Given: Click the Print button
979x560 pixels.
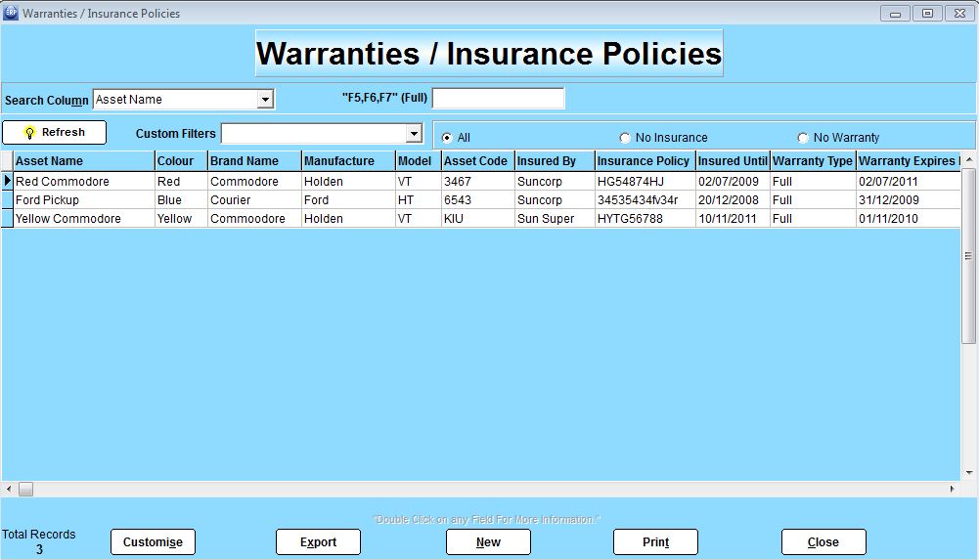Looking at the screenshot, I should click(655, 542).
